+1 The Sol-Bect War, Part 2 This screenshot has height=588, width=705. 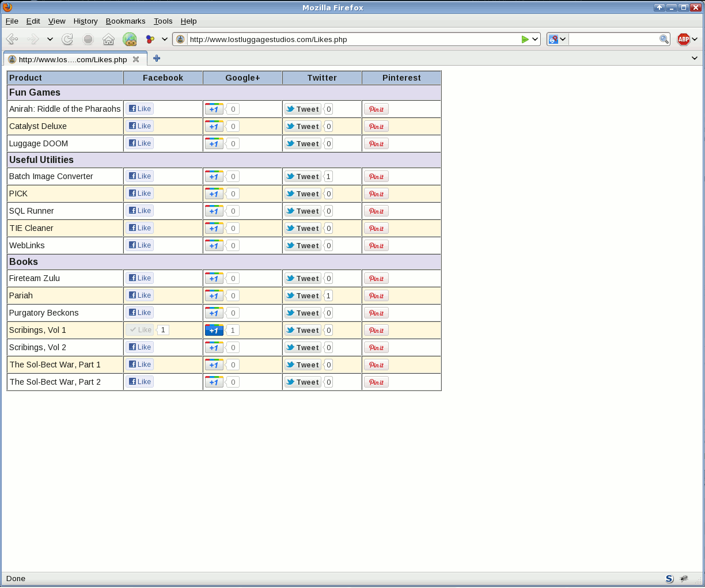pos(214,382)
